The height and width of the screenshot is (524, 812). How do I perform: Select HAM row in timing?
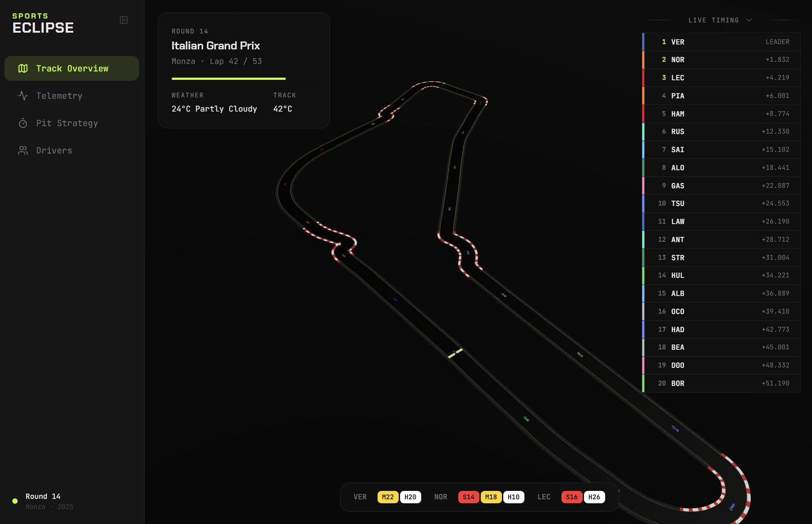coord(721,114)
